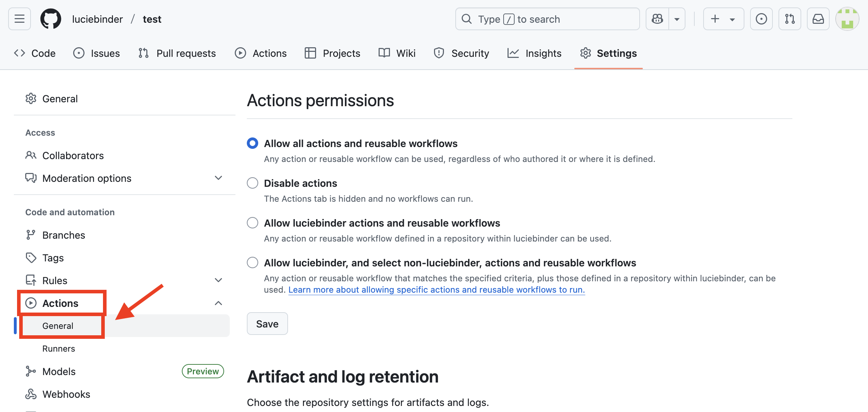Screen dimensions: 868x412
Task: Click the user avatar thumbnail
Action: coord(847,19)
